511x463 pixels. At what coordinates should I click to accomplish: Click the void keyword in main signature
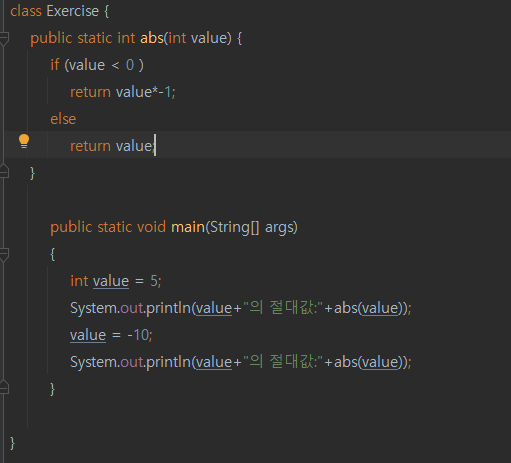151,227
